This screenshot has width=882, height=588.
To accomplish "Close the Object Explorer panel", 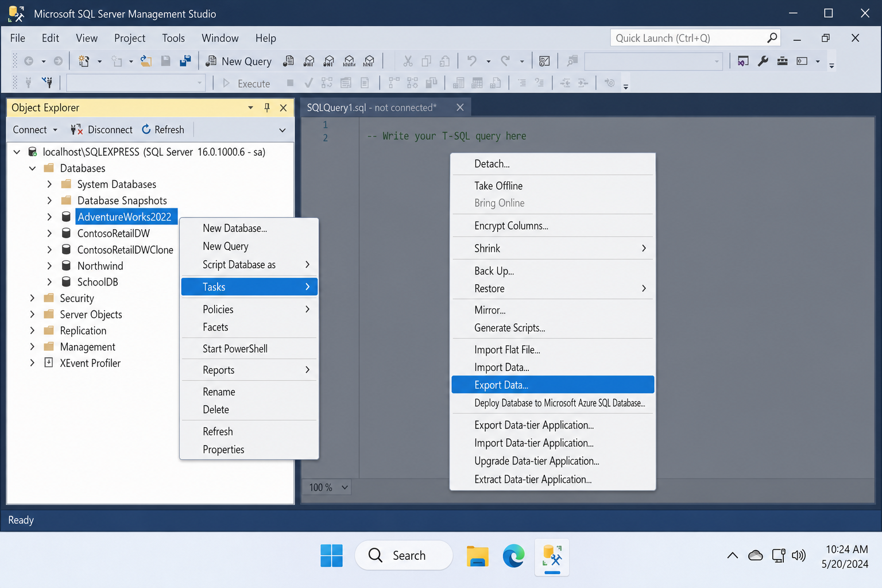I will coord(283,107).
